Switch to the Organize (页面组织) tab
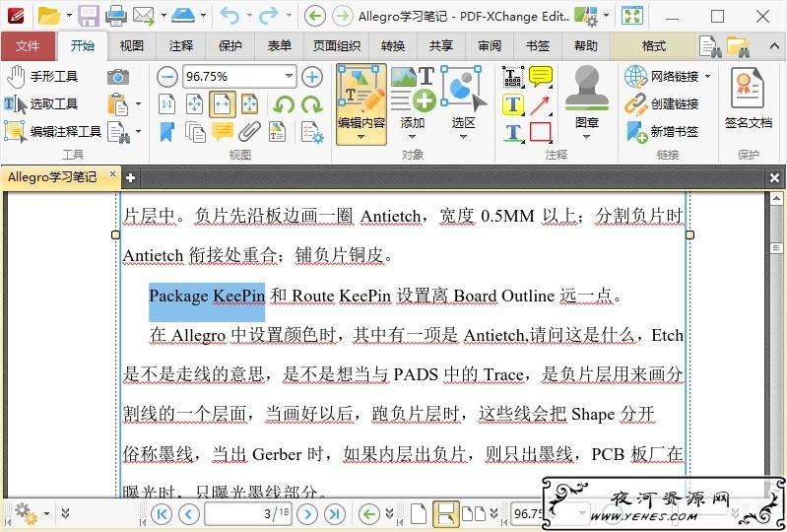This screenshot has width=787, height=532. (x=336, y=46)
